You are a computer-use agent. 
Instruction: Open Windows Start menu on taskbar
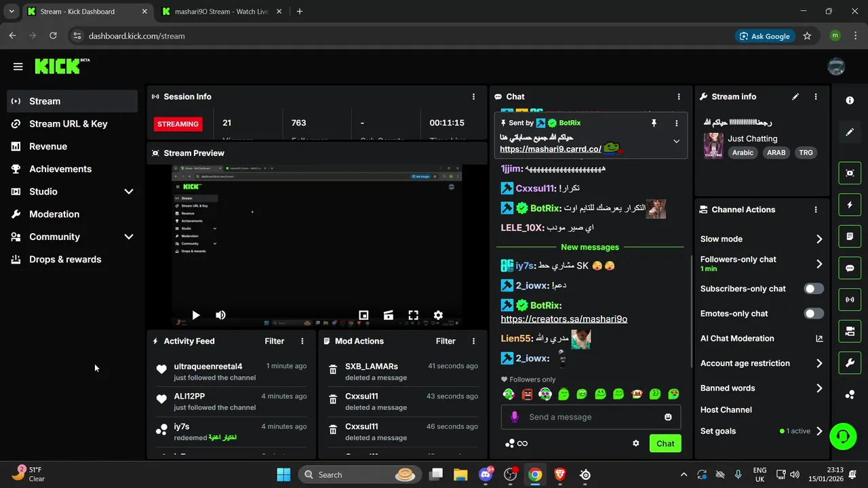click(x=283, y=474)
